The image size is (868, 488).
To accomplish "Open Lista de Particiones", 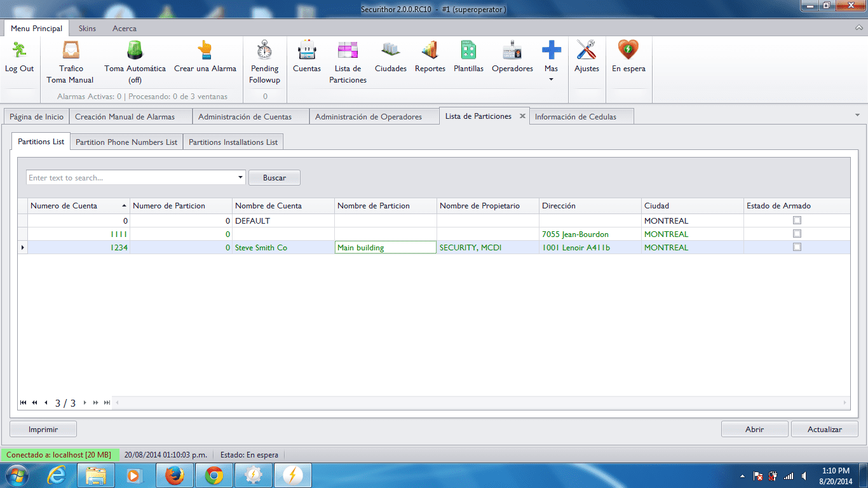I will click(348, 60).
